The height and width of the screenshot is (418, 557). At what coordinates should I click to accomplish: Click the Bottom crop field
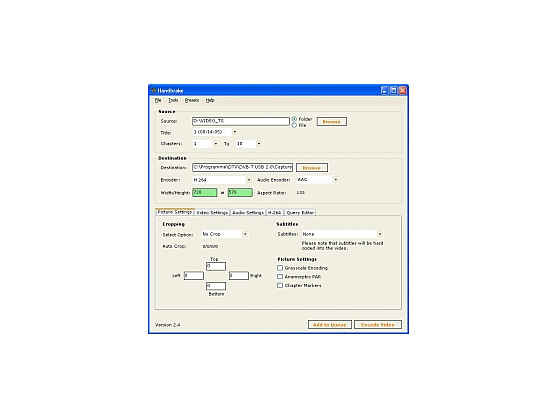coord(216,286)
